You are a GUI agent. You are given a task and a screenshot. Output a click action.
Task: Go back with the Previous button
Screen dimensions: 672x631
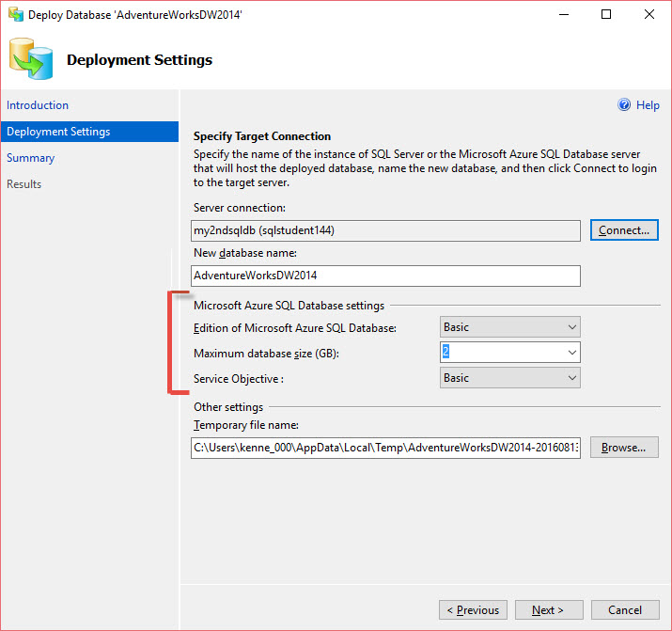point(473,610)
